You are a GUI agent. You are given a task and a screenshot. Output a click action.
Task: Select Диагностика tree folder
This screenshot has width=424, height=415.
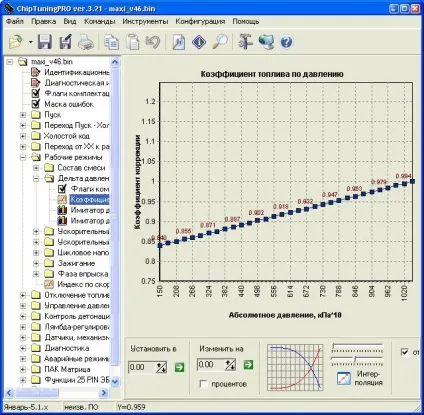[67, 348]
